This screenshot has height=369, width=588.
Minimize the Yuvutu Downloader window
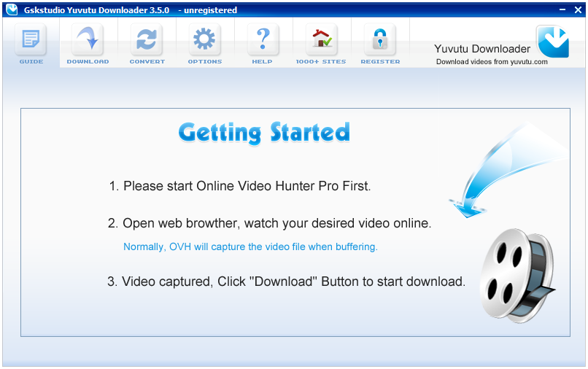[x=563, y=10]
